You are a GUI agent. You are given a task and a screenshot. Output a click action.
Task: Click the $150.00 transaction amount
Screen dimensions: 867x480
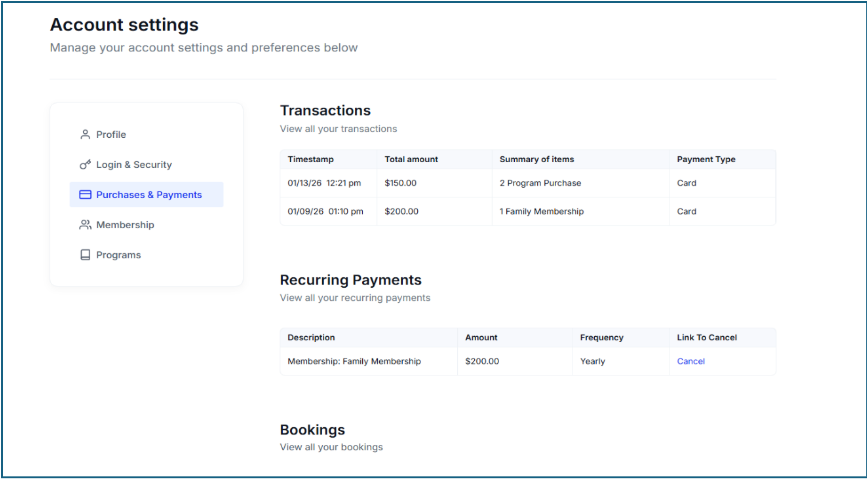point(400,183)
